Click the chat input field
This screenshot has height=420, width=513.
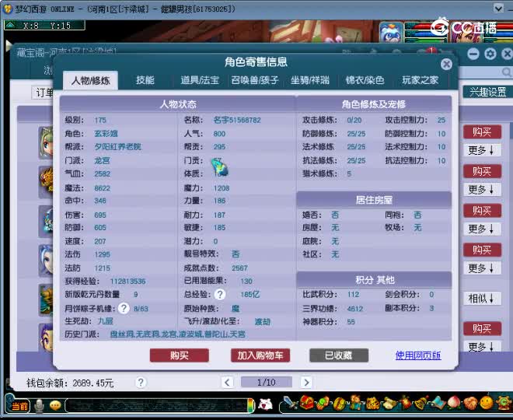(x=156, y=405)
